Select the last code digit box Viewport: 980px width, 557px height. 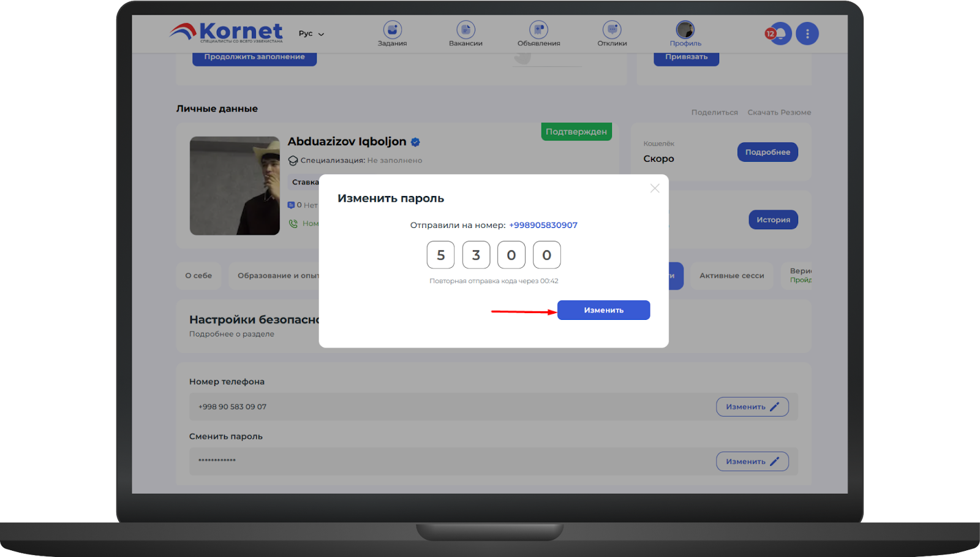546,255
